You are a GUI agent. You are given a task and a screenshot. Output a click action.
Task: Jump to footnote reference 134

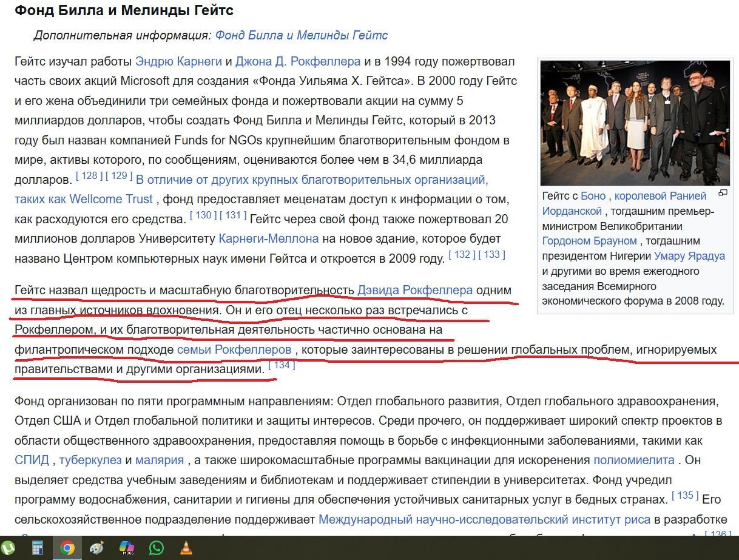[x=282, y=365]
